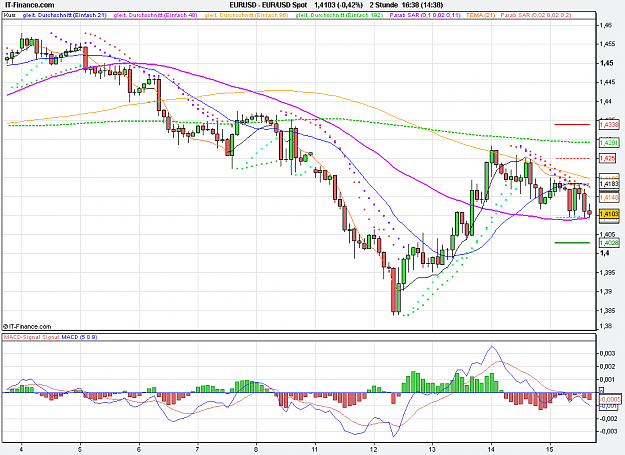Click the red 1,425 price label
625x455 pixels.
(x=608, y=159)
